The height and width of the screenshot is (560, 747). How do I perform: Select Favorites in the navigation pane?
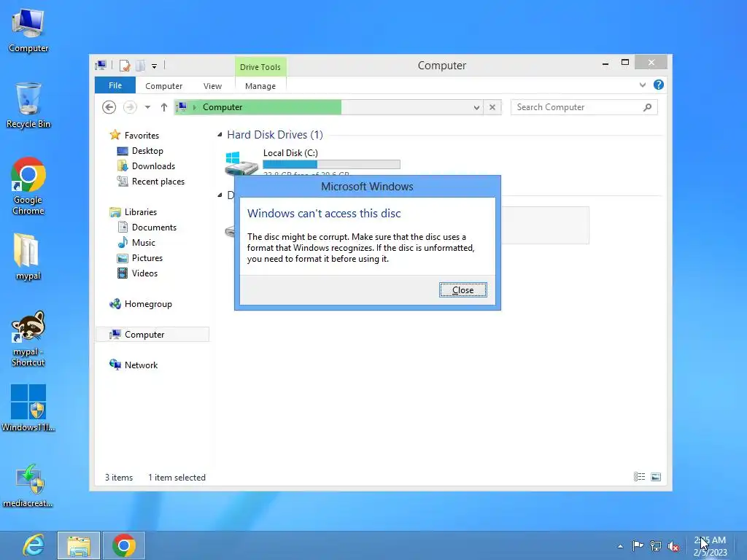(142, 135)
